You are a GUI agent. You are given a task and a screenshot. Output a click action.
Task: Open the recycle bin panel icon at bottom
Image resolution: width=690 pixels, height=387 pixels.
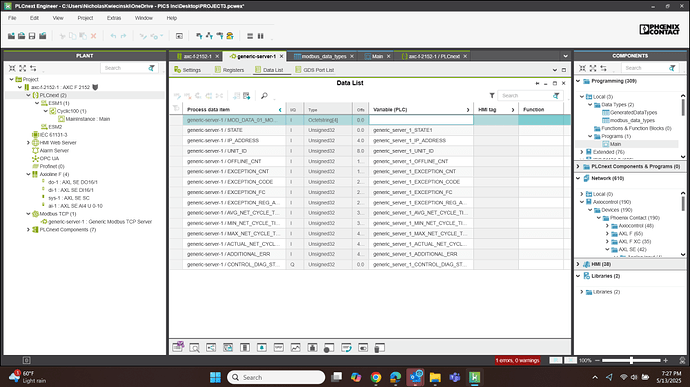point(379,347)
